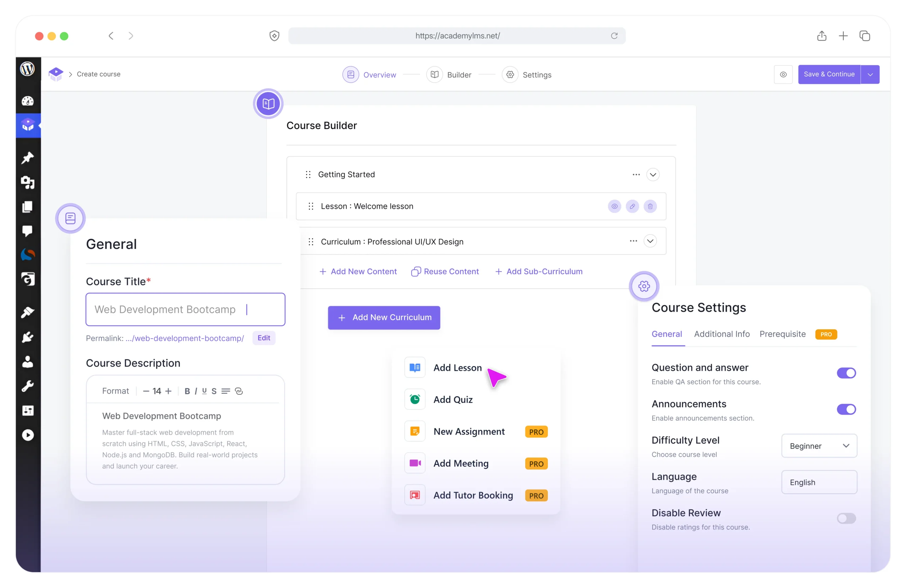Select the Academy LMS cube icon in sidebar
This screenshot has height=588, width=906.
coord(28,125)
